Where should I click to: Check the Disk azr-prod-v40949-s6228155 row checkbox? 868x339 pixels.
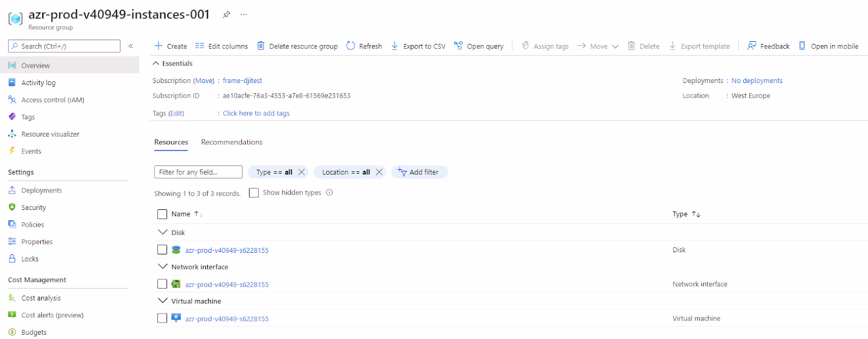(162, 250)
